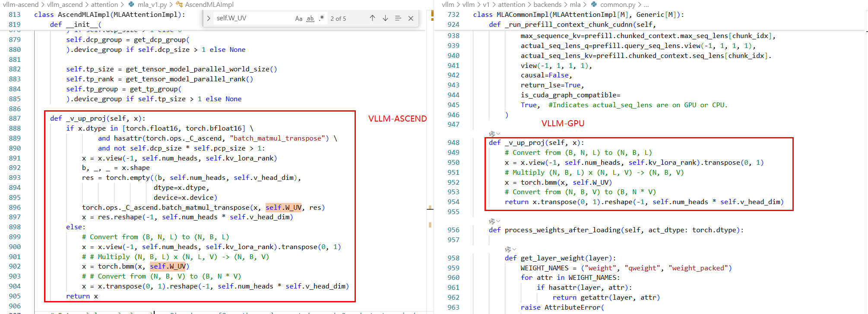868x314 pixels.
Task: Click the vllm-ascend breadcrumb in left editor
Action: point(21,5)
